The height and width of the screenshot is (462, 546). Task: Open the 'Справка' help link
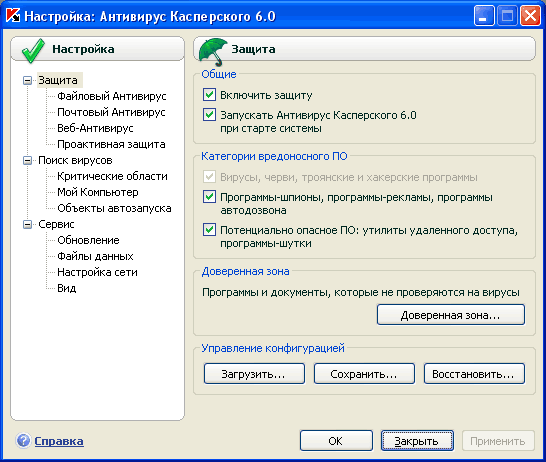(x=59, y=441)
